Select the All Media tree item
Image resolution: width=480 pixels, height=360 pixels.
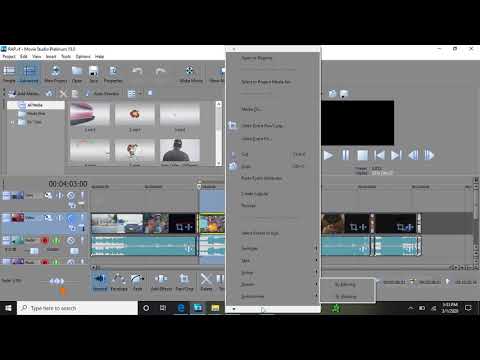(x=35, y=105)
